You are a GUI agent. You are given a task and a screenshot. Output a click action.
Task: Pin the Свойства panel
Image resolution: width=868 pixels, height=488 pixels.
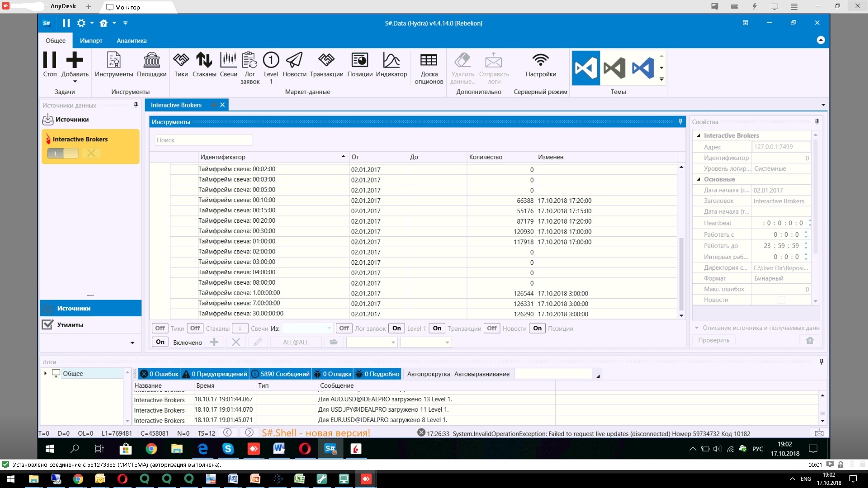816,122
